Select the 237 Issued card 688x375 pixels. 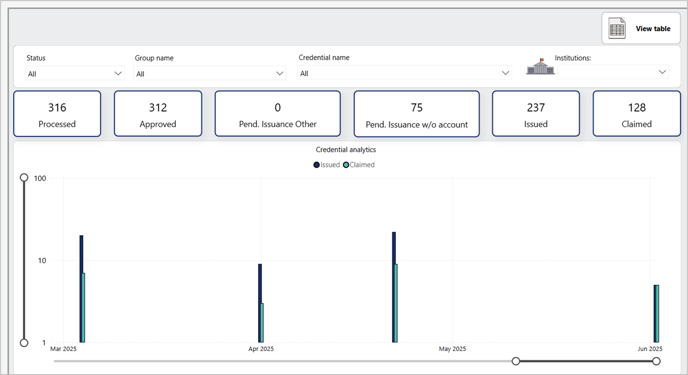(536, 114)
